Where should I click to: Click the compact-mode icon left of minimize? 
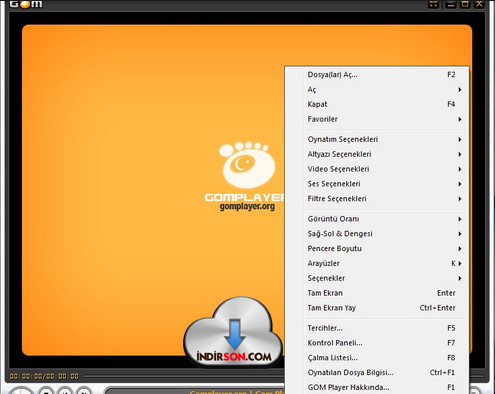point(433,4)
